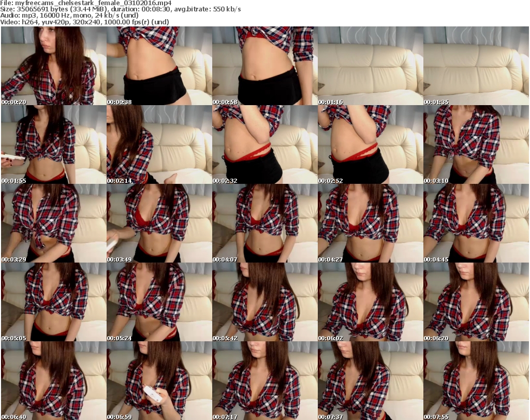Select the thumbnail at 00:00:20
Viewport: 530px width, 420px height.
(x=54, y=66)
